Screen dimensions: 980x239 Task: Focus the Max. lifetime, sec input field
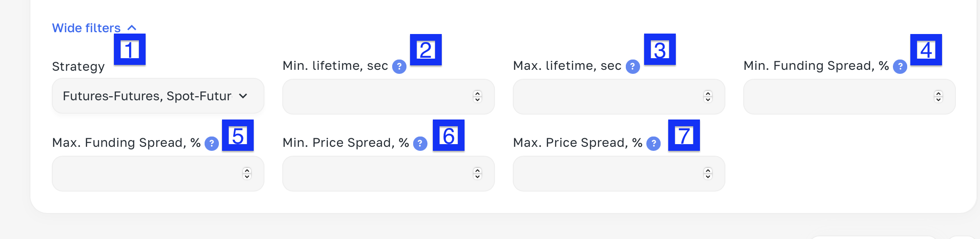(608, 97)
